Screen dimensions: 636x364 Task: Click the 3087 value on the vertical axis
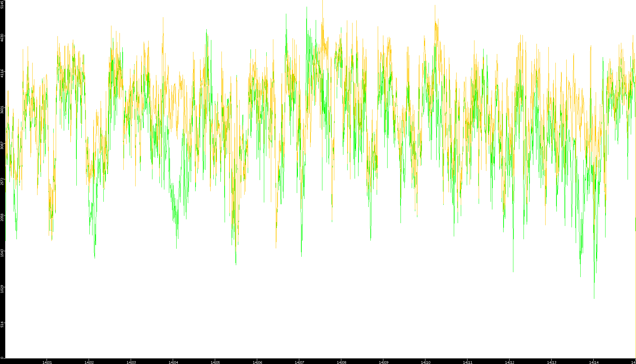(x=2, y=145)
